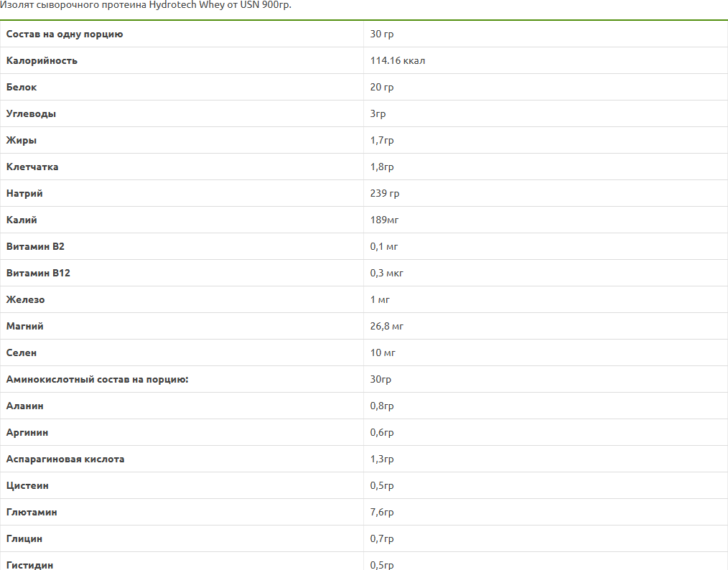Viewport: 728px width, 570px height.
Task: Select the title text 'Изолят сывороточного протеина Hydrotech Whey'
Action: (x=112, y=5)
